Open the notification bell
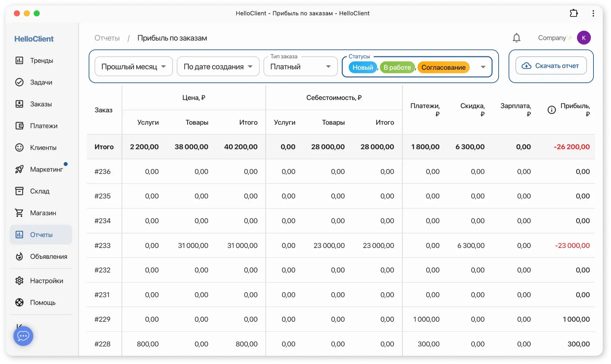Screen dimensions: 611x364 pyautogui.click(x=516, y=38)
